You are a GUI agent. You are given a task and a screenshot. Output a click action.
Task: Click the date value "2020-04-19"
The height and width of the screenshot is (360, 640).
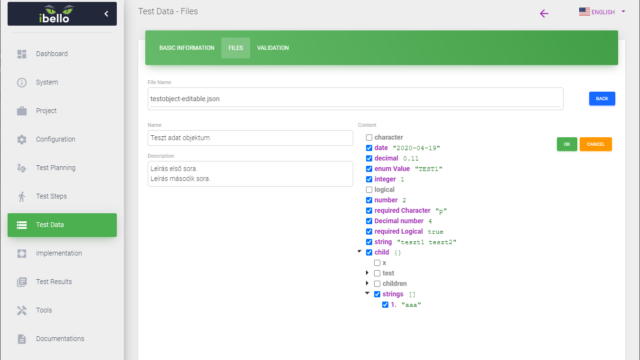[416, 148]
